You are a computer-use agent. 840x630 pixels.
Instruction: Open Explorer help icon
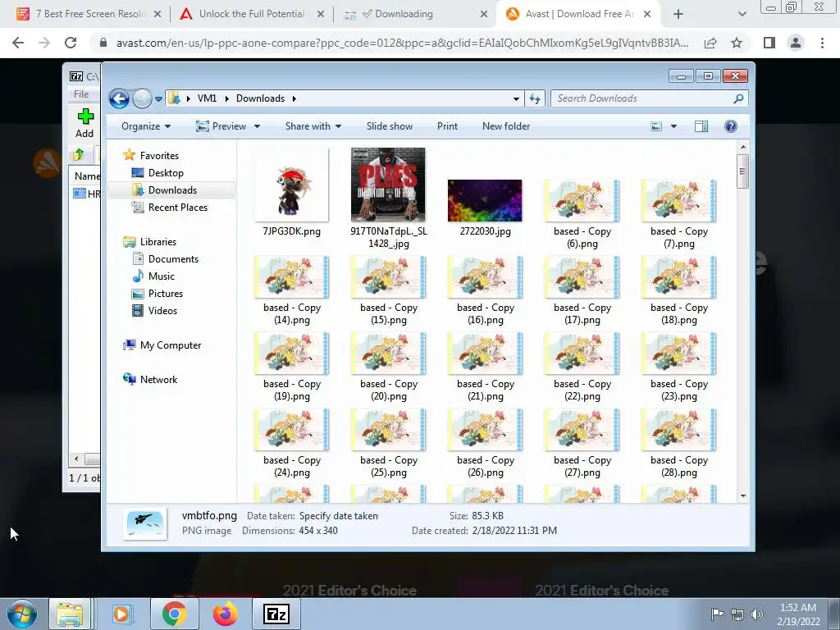(x=731, y=126)
